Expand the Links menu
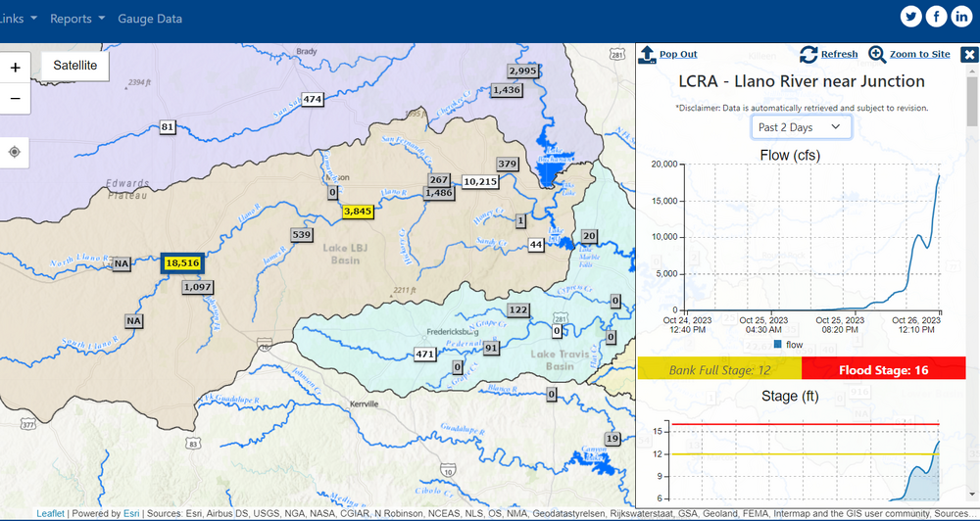Viewport: 980px width, 521px height. click(x=20, y=19)
